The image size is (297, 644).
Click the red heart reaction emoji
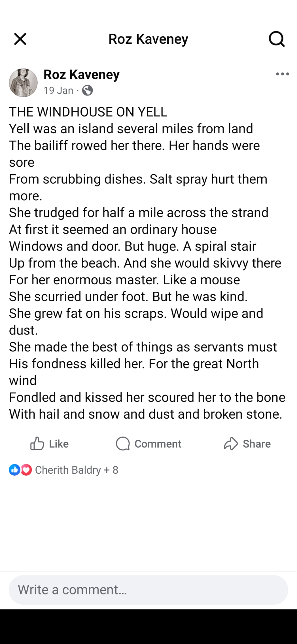point(26,470)
